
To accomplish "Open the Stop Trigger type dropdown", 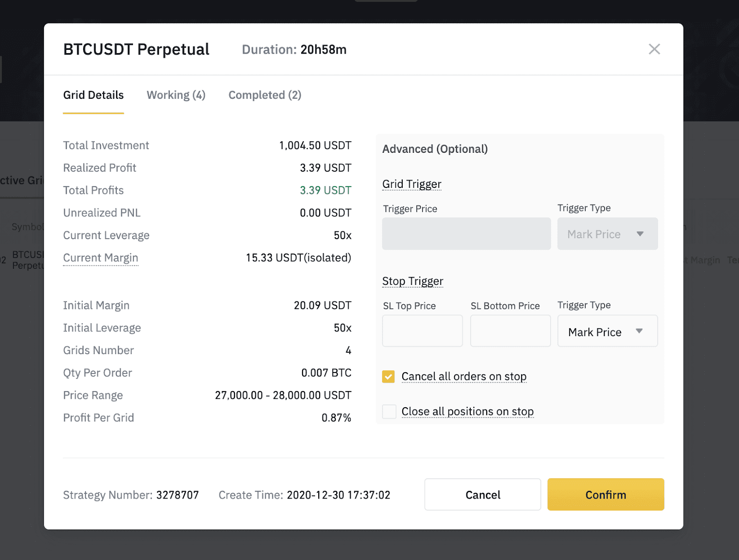I will pyautogui.click(x=607, y=331).
